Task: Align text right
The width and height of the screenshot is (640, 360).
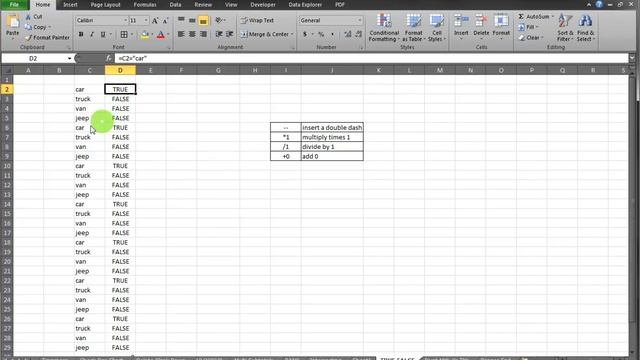Action: [203, 34]
